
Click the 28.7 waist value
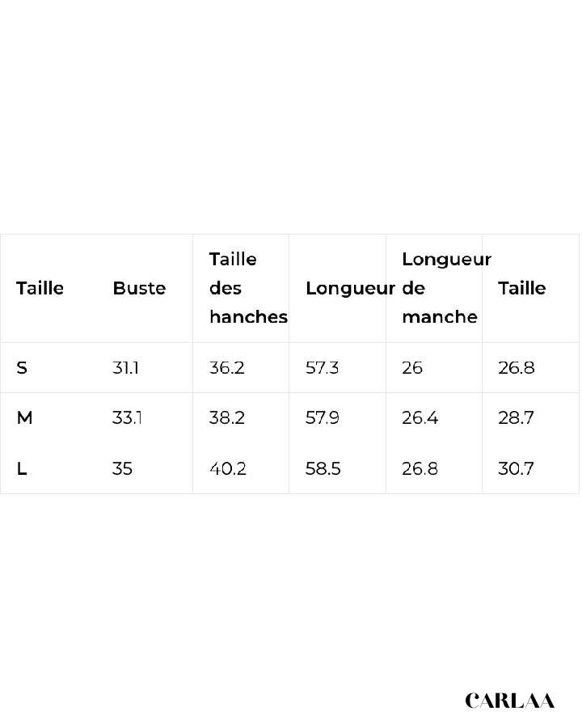pyautogui.click(x=516, y=418)
